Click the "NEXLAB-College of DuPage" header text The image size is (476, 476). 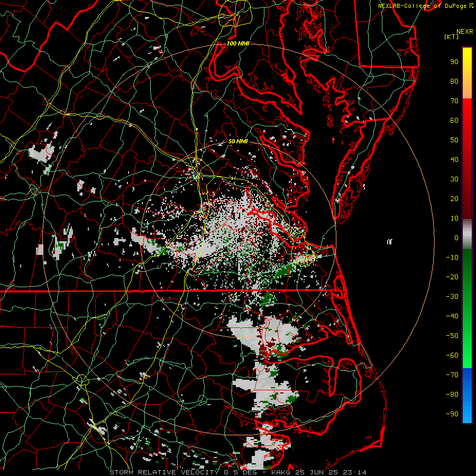click(x=422, y=6)
